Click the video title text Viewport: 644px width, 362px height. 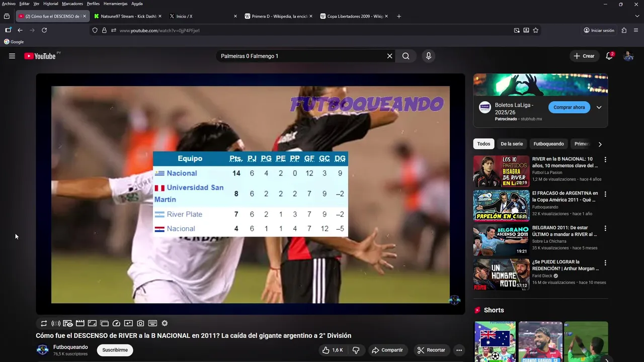pos(193,335)
